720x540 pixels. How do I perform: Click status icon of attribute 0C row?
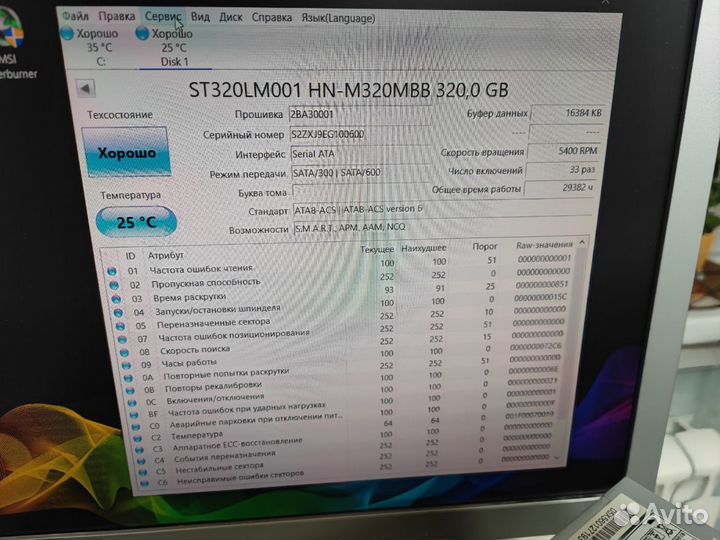pyautogui.click(x=132, y=403)
